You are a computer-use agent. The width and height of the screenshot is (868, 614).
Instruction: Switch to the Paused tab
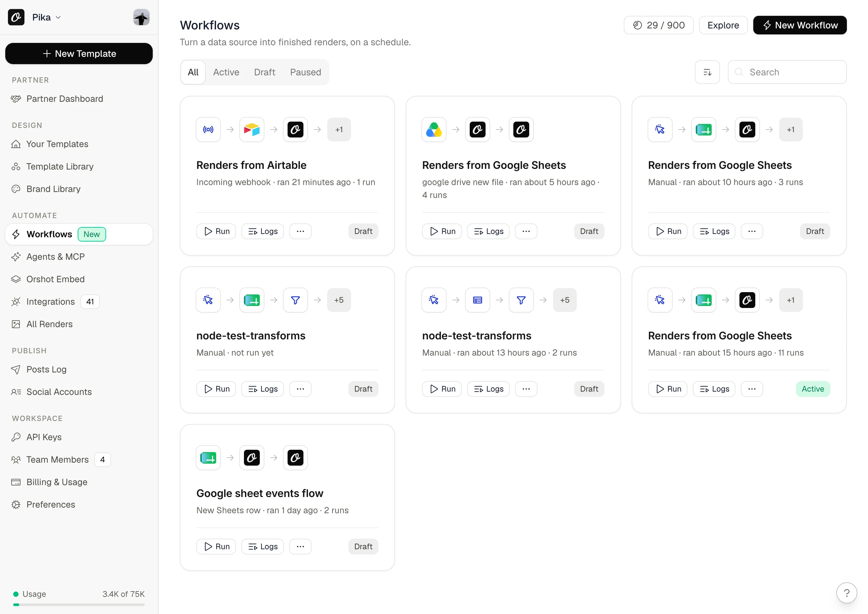point(305,72)
